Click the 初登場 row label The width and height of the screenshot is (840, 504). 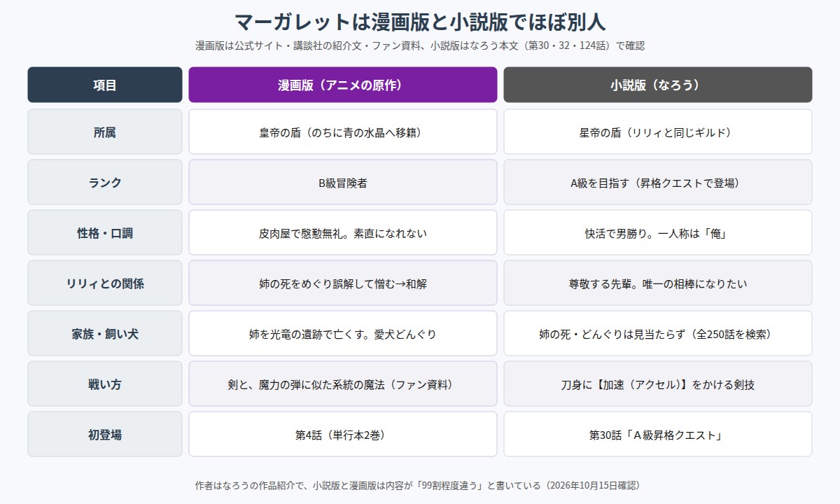click(105, 434)
